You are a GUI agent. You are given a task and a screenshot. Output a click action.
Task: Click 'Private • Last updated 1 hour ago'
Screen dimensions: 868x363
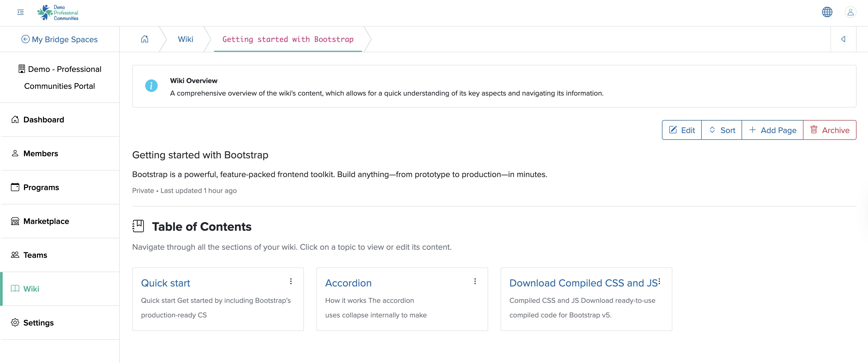184,191
